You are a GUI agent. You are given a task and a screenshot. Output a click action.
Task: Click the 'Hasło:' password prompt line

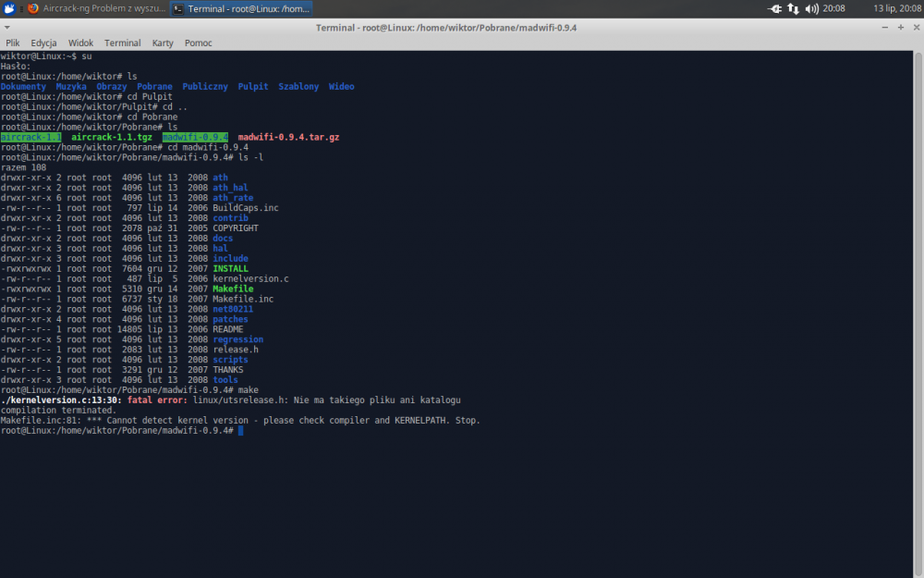[16, 67]
